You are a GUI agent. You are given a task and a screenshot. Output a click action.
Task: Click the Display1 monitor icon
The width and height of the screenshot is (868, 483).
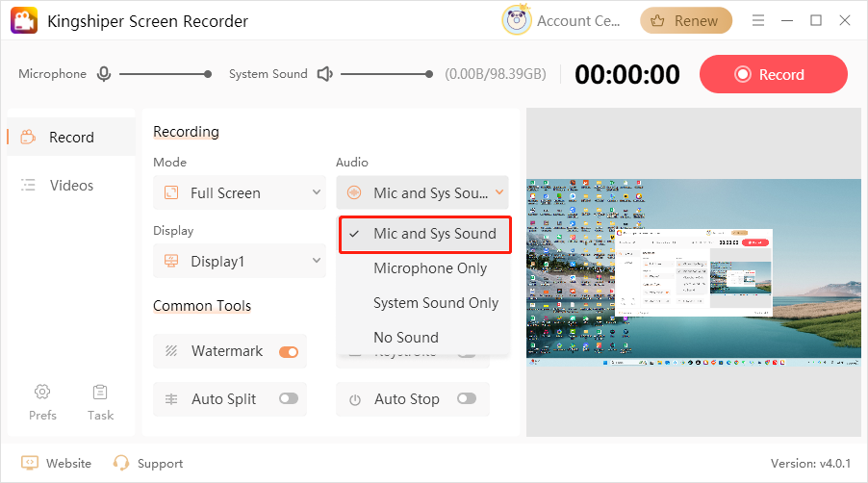tap(171, 261)
